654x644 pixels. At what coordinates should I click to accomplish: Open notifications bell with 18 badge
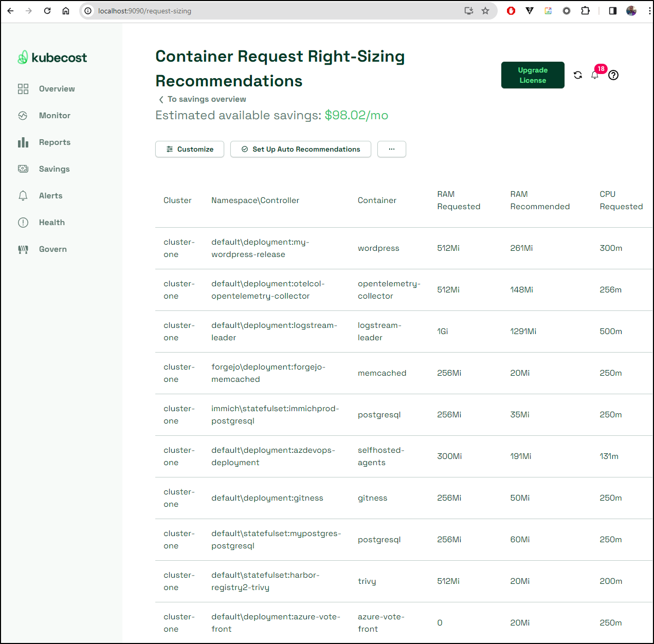595,75
